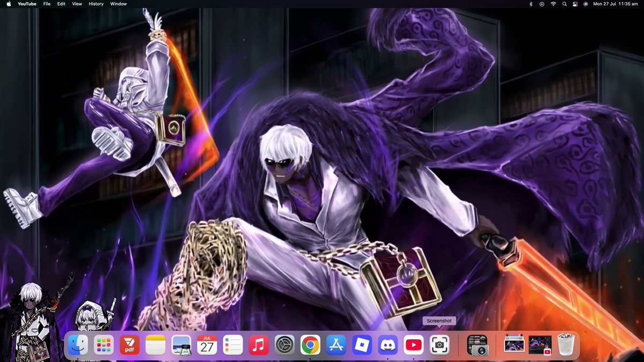The height and width of the screenshot is (362, 644).
Task: Open the Edit menu
Action: click(x=61, y=4)
